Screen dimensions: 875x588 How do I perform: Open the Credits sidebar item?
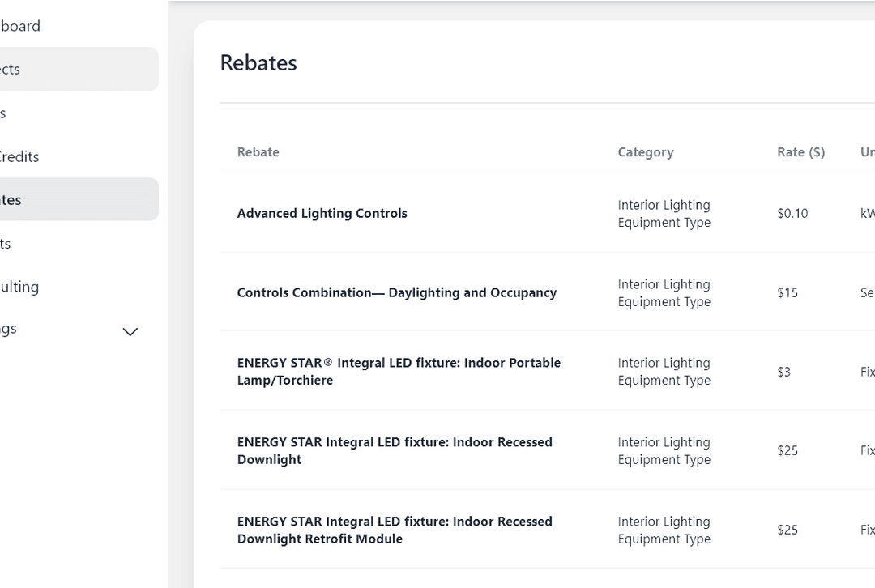pyautogui.click(x=19, y=156)
